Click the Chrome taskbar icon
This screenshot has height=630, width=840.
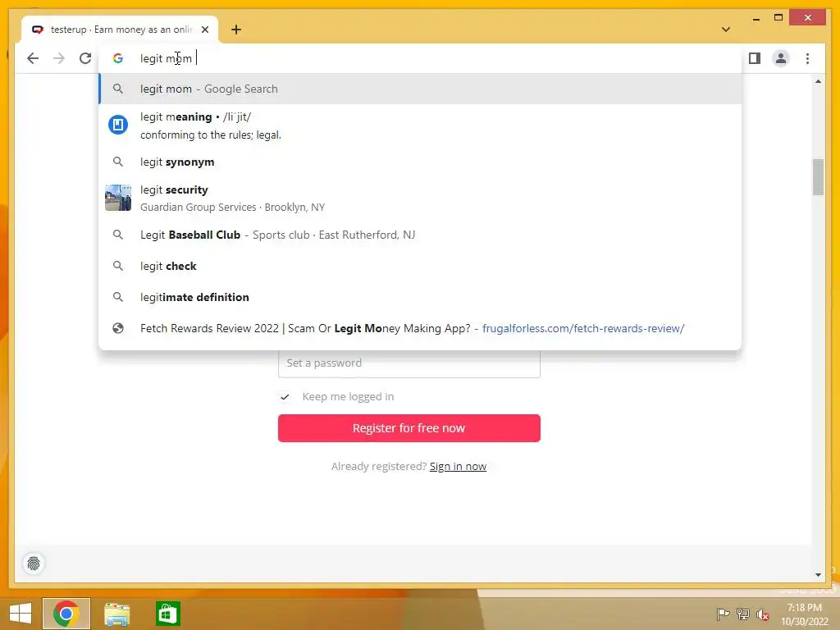point(66,614)
